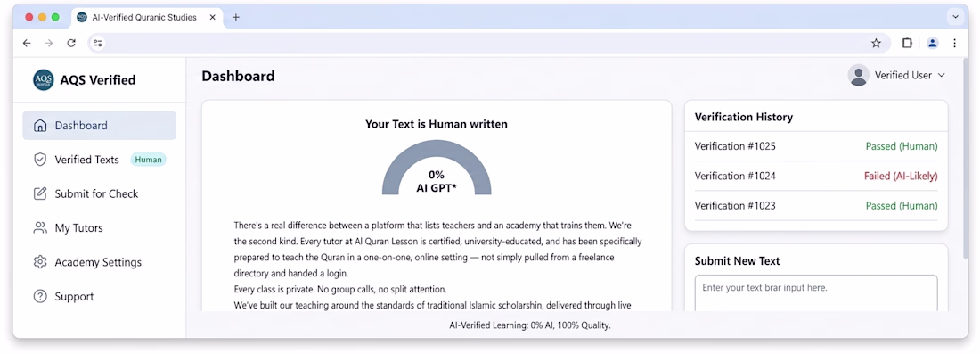Click the Support question mark icon
The image size is (980, 354).
tap(40, 296)
